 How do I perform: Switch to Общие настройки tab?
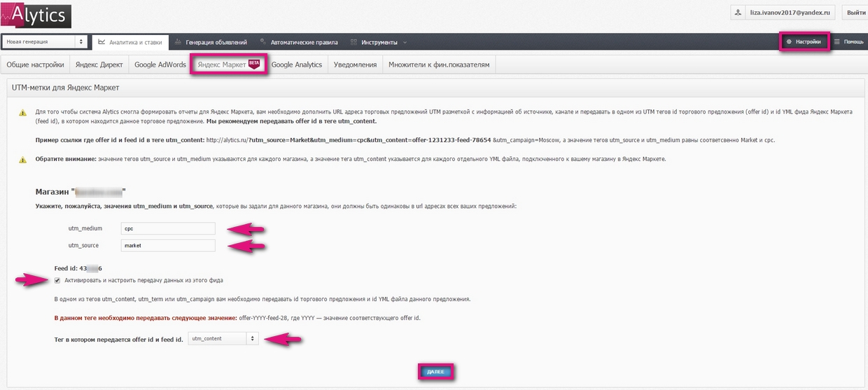tap(35, 64)
